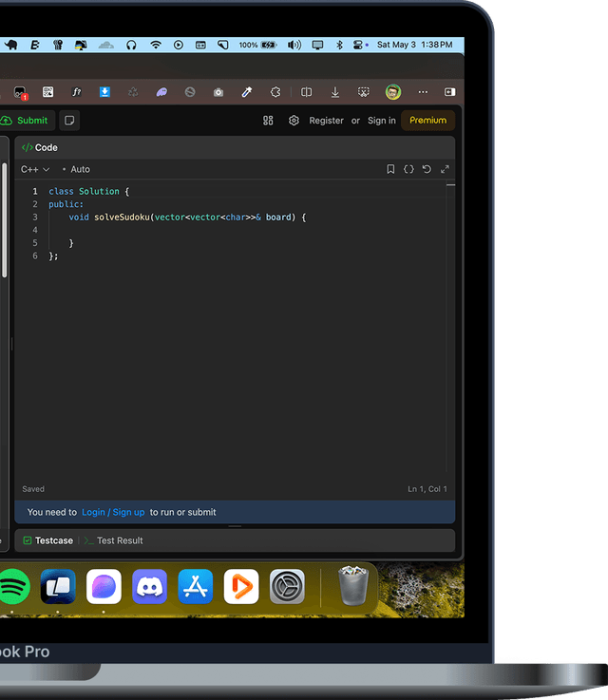Open the C++ language dropdown
The image size is (608, 700).
coord(35,169)
